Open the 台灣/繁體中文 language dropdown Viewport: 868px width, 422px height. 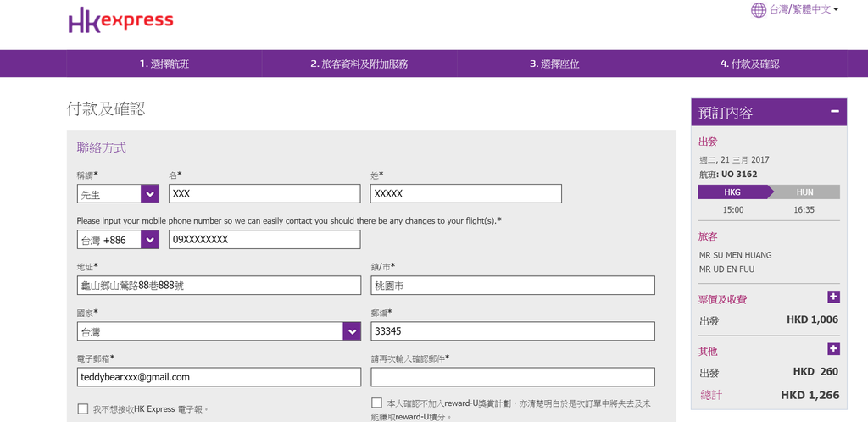pos(804,9)
